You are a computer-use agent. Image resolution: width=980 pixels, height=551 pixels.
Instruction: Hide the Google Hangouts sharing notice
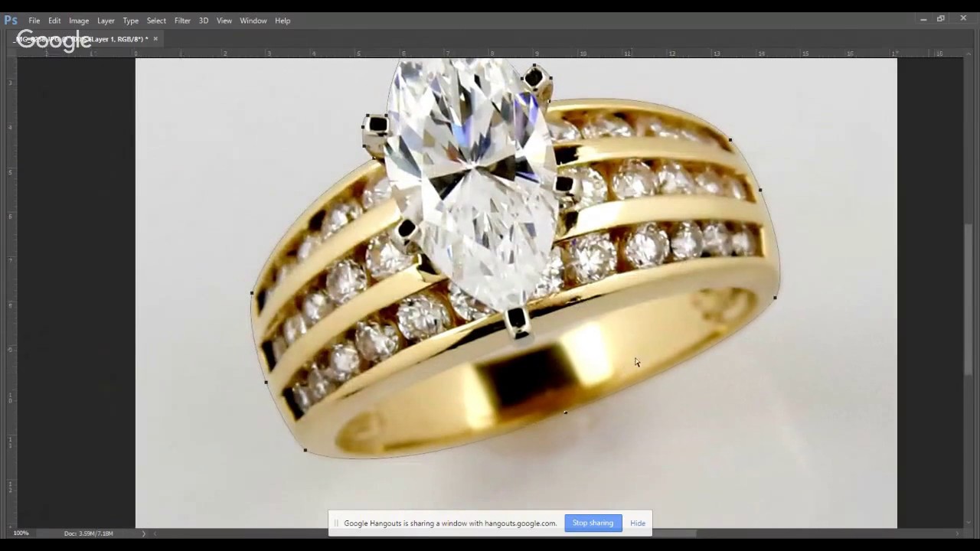(x=638, y=523)
